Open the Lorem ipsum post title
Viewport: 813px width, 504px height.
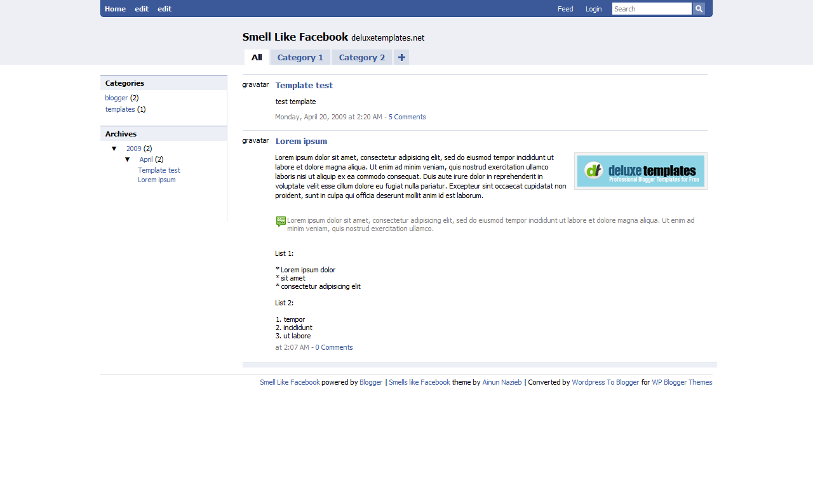[x=301, y=141]
